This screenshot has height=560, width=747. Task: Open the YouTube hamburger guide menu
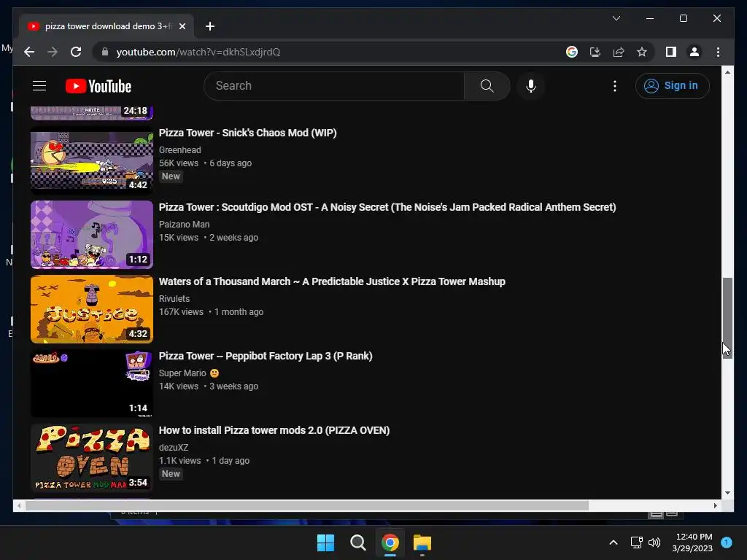[x=39, y=86]
